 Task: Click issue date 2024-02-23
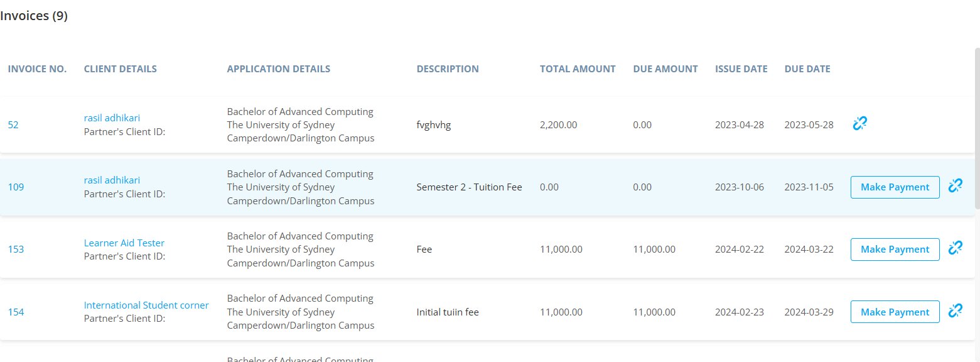pos(740,312)
